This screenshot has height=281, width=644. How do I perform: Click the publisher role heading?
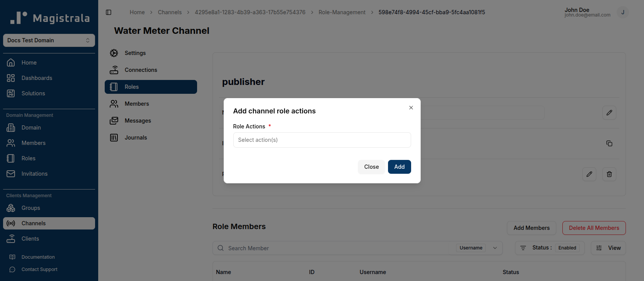243,82
